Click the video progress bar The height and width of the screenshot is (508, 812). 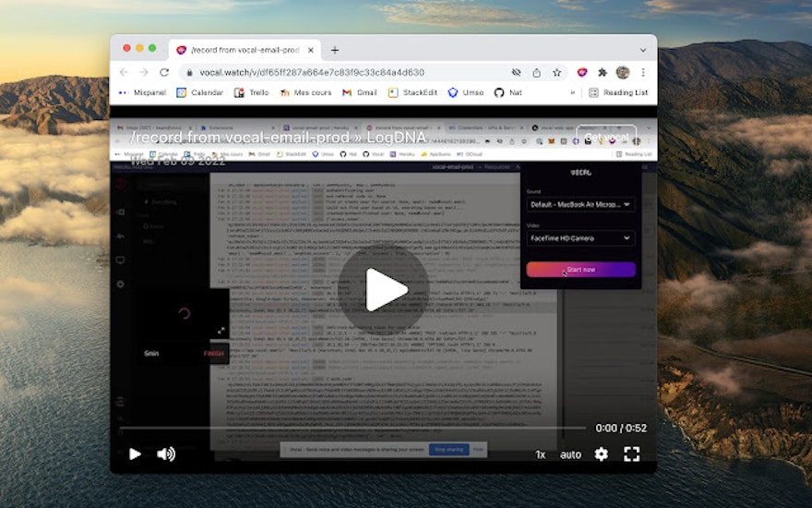point(352,429)
